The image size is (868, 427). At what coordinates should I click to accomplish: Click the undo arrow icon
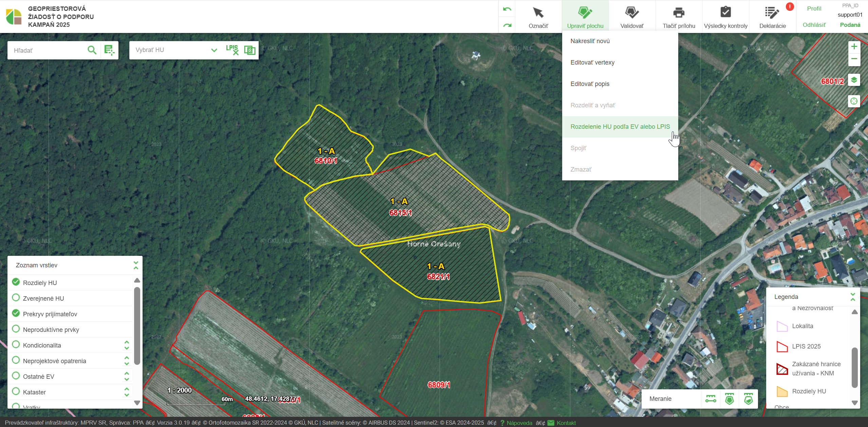[507, 9]
